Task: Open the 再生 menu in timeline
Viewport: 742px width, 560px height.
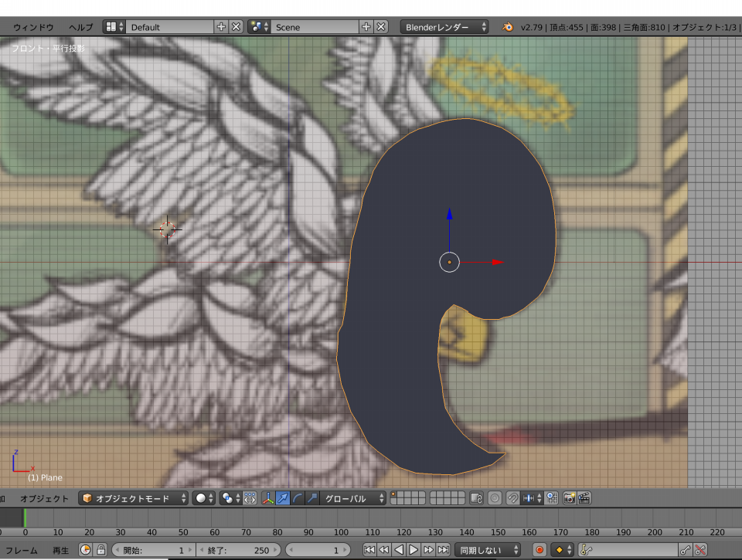Action: 60,550
